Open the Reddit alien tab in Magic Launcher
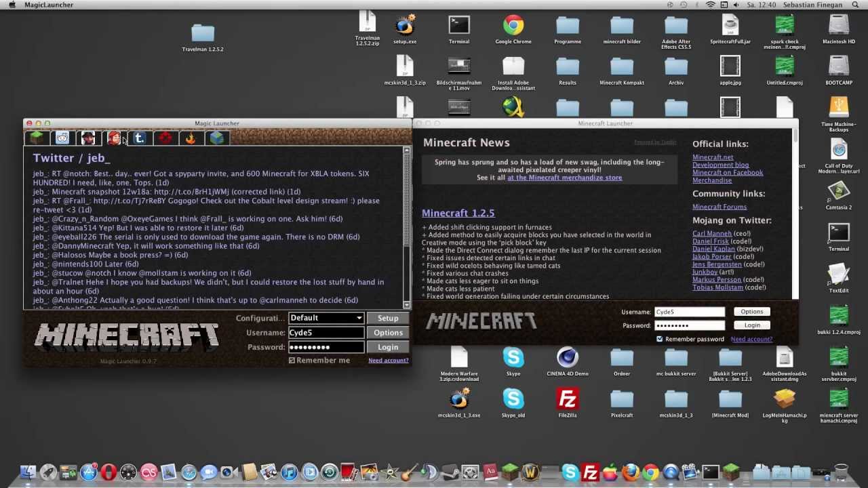 click(x=62, y=138)
